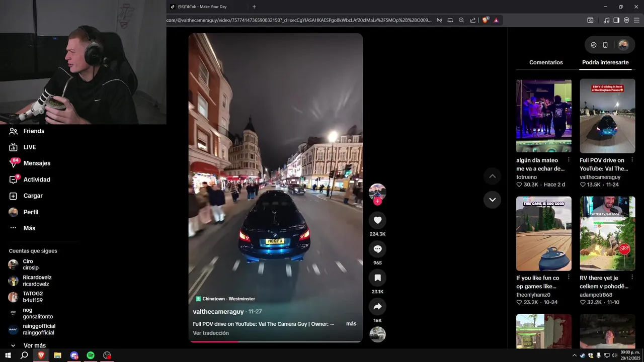Open followed account nog gonsalitonto

coord(31,313)
